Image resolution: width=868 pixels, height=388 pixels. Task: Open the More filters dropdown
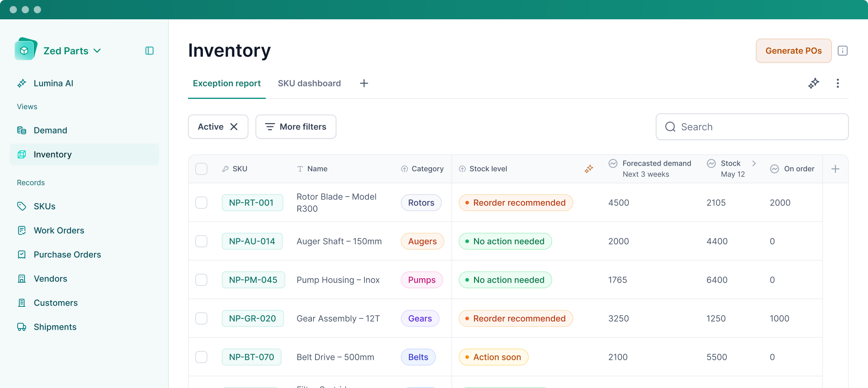pyautogui.click(x=296, y=127)
